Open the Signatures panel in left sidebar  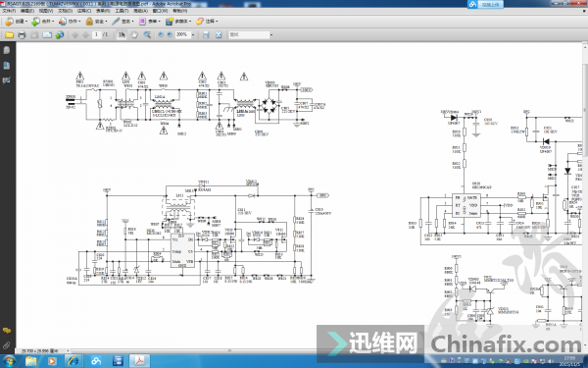pyautogui.click(x=7, y=80)
